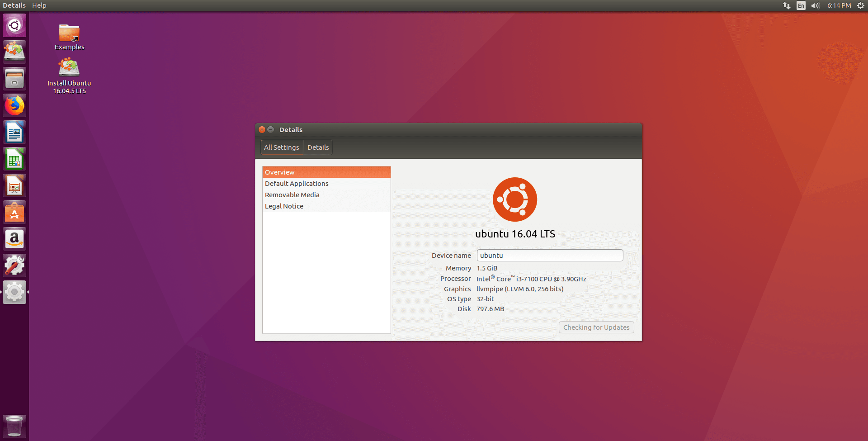Open the Trash in the launcher

[x=14, y=426]
